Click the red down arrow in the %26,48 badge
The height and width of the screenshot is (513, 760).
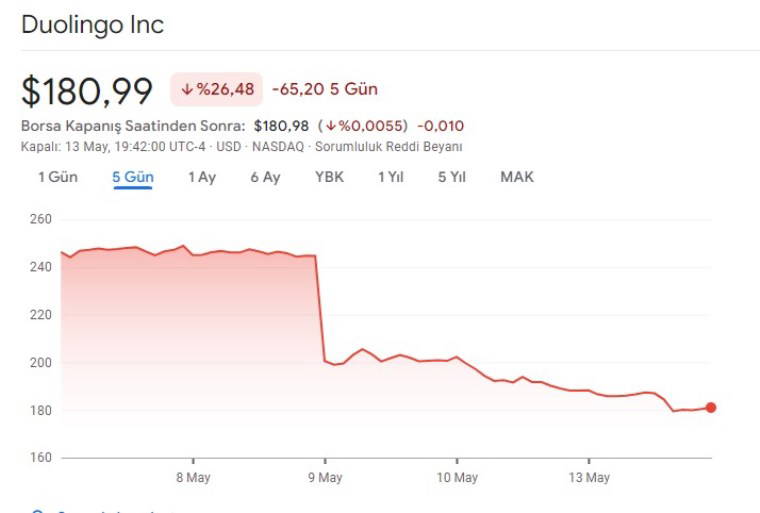coord(187,90)
